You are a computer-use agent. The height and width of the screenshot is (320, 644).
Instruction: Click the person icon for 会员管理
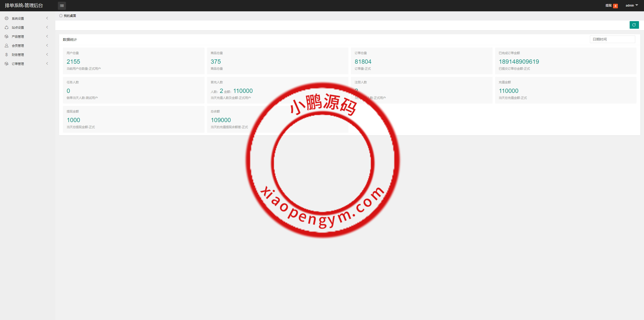click(7, 46)
